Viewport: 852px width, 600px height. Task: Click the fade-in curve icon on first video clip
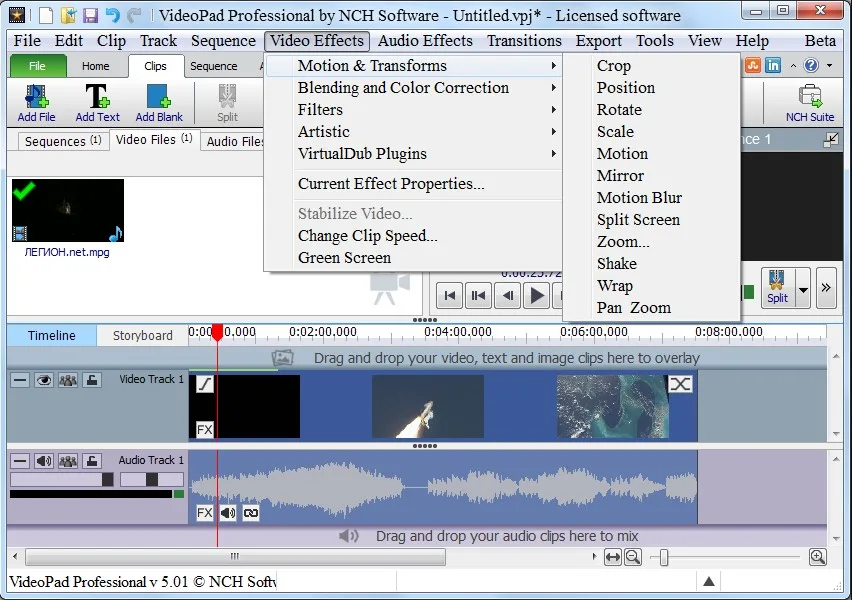(x=204, y=384)
